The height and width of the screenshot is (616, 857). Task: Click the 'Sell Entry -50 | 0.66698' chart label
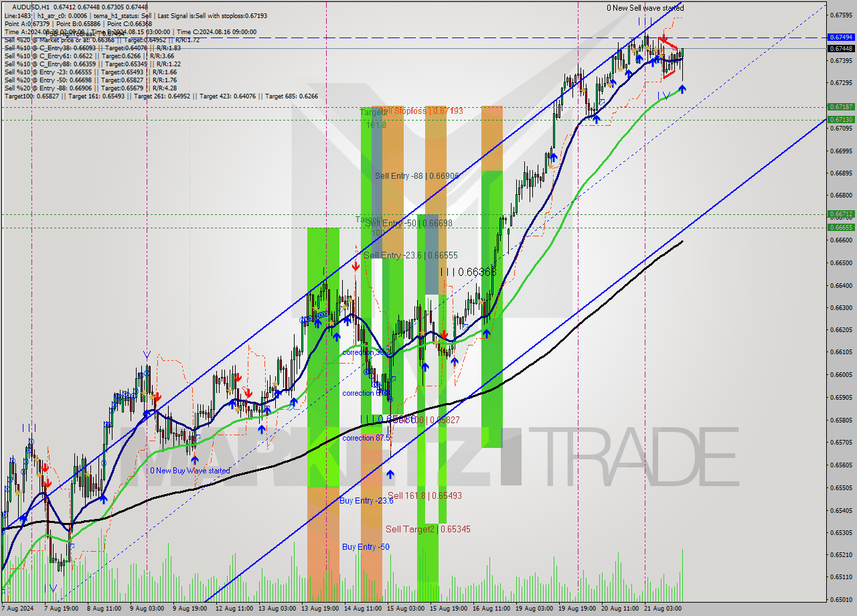409,223
